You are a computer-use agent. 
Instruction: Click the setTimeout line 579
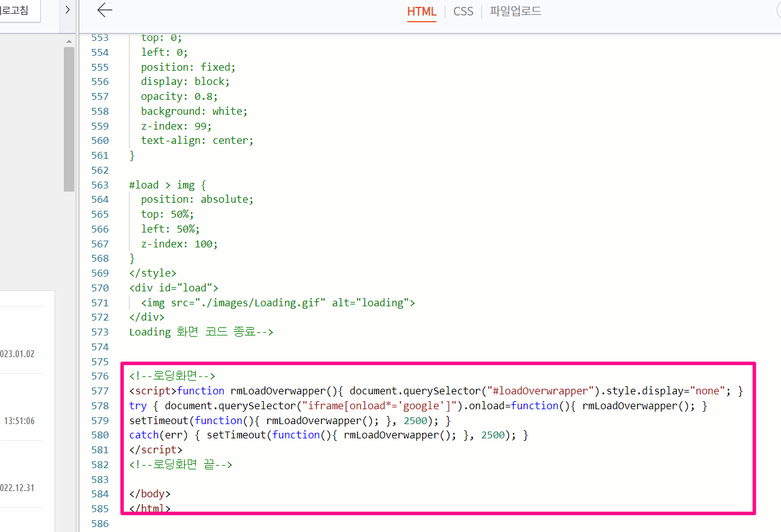click(289, 420)
